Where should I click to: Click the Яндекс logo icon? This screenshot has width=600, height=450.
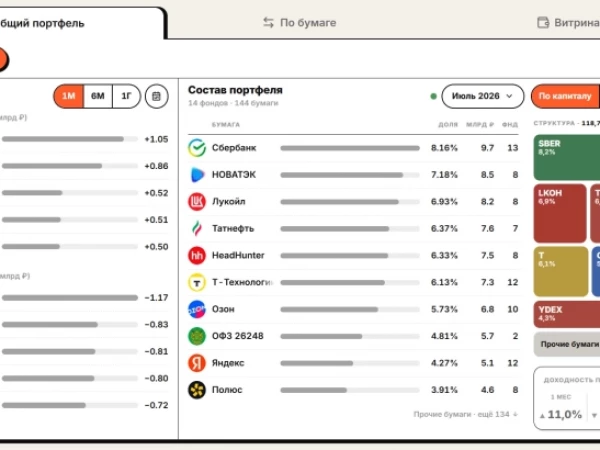(x=197, y=363)
